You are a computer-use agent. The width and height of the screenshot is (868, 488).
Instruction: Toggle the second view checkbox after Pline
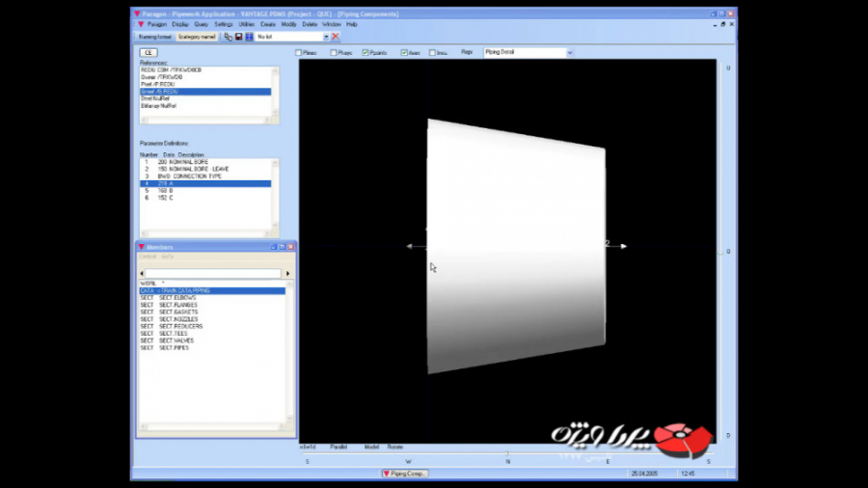(334, 53)
